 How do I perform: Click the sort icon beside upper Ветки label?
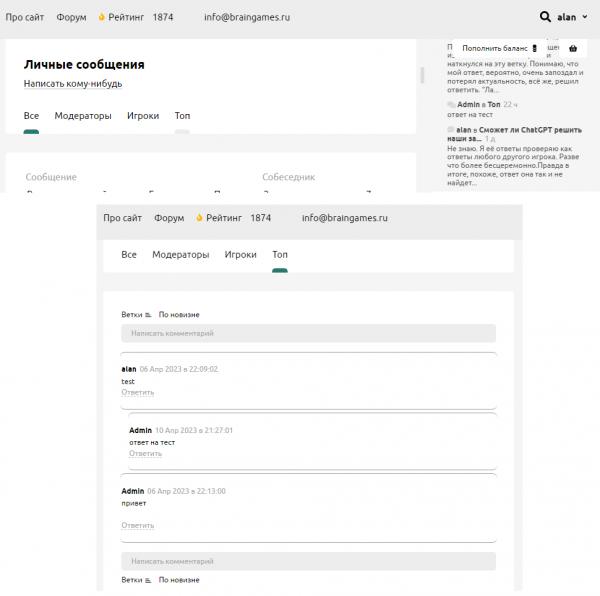(x=148, y=315)
